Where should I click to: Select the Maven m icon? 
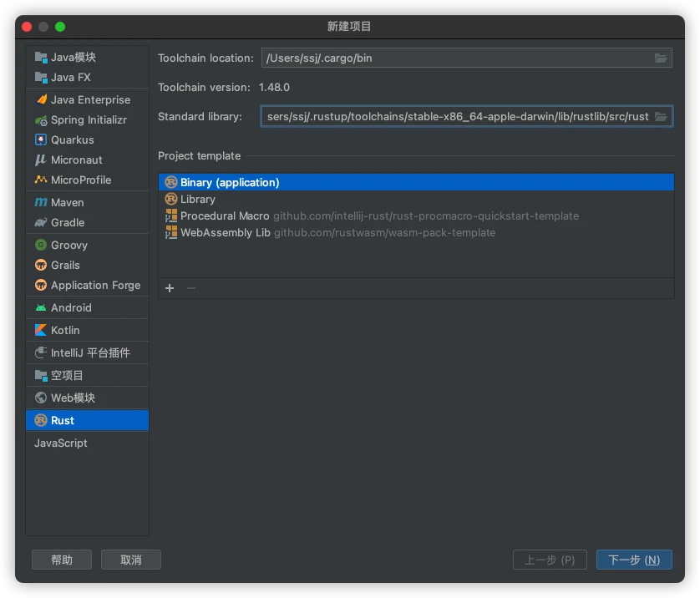click(41, 203)
